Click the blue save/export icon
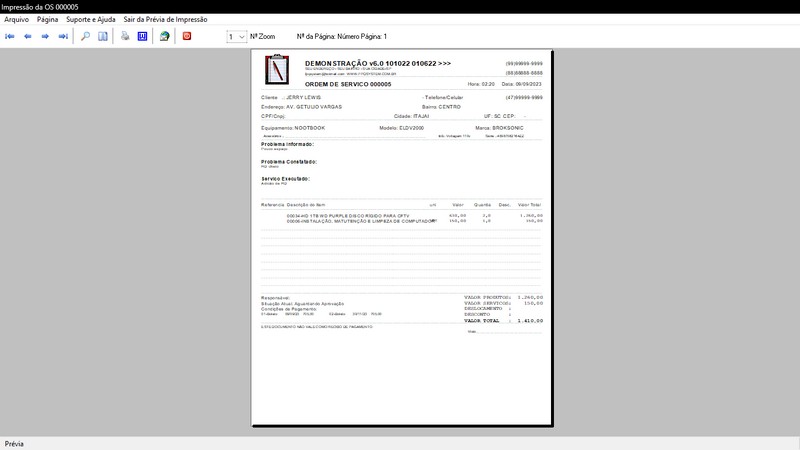800x450 pixels. [x=142, y=36]
